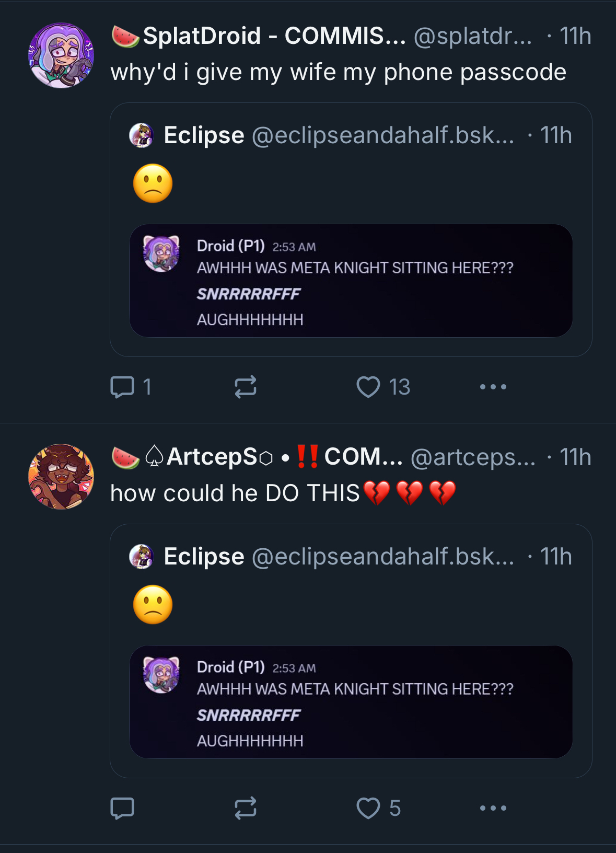
Task: Repost ArtcepS's broken heart post
Action: tap(245, 808)
